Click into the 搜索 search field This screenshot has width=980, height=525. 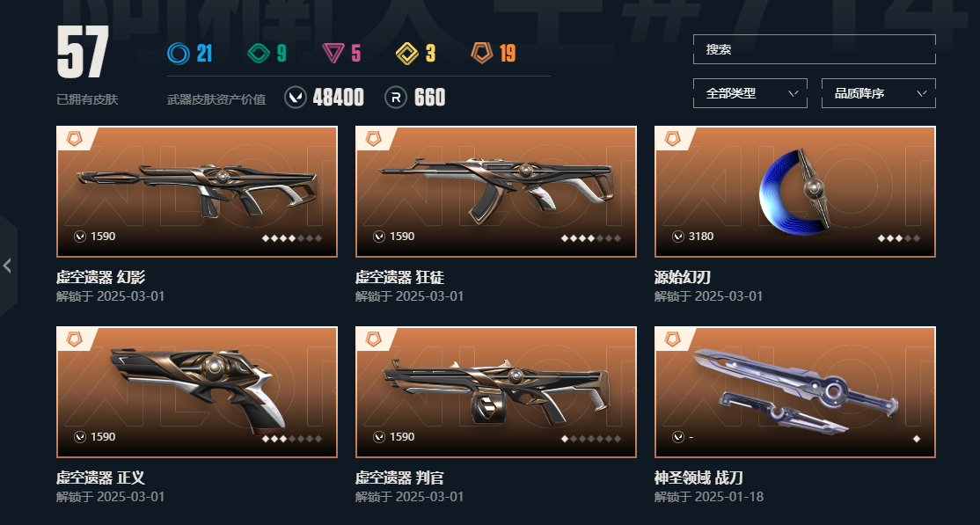pos(815,49)
